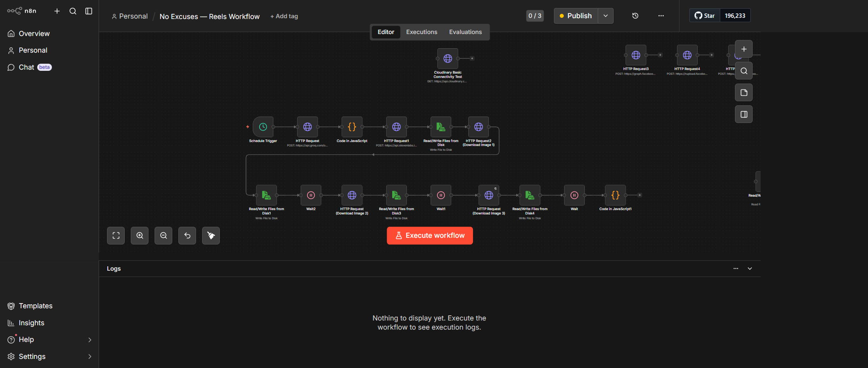Select the HTTP Request groq node
868x368 pixels.
[307, 127]
